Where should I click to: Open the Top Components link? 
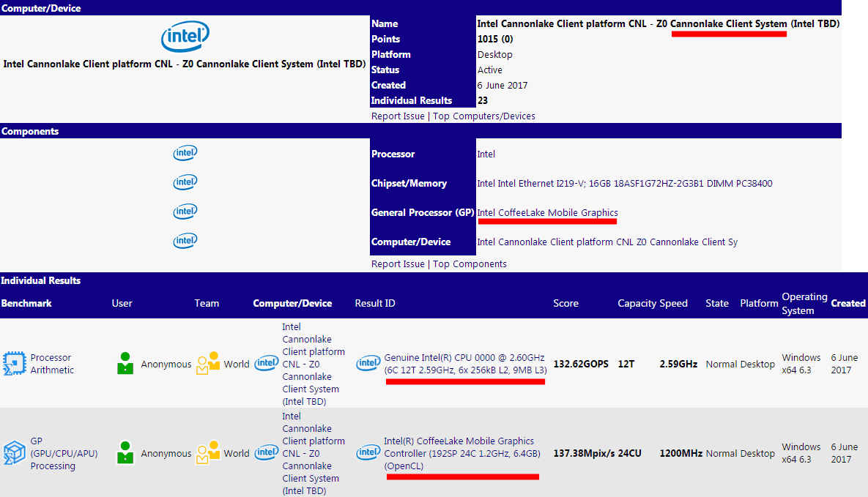(x=470, y=264)
